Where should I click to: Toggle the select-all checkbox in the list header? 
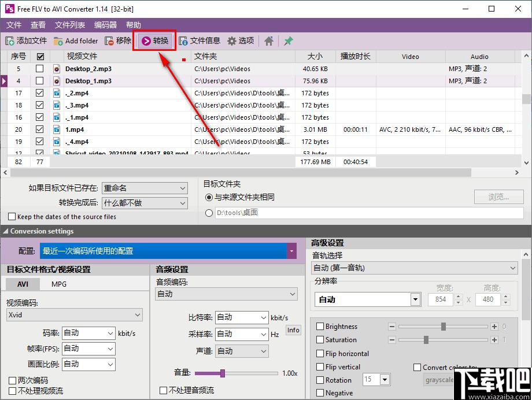[x=40, y=57]
